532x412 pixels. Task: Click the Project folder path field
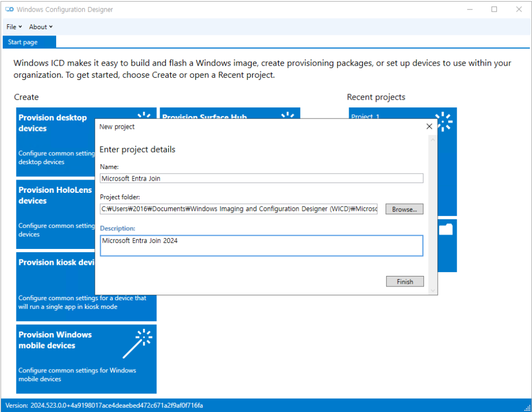click(x=238, y=209)
